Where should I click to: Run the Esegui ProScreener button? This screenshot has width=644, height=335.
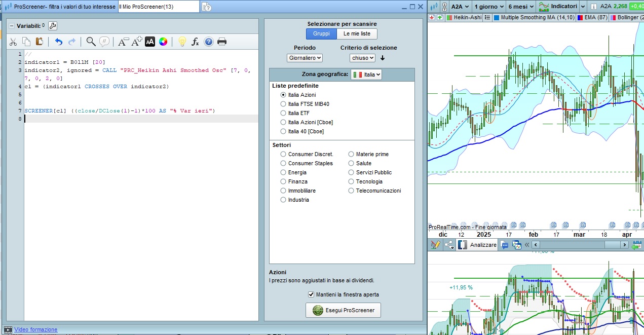tap(343, 310)
